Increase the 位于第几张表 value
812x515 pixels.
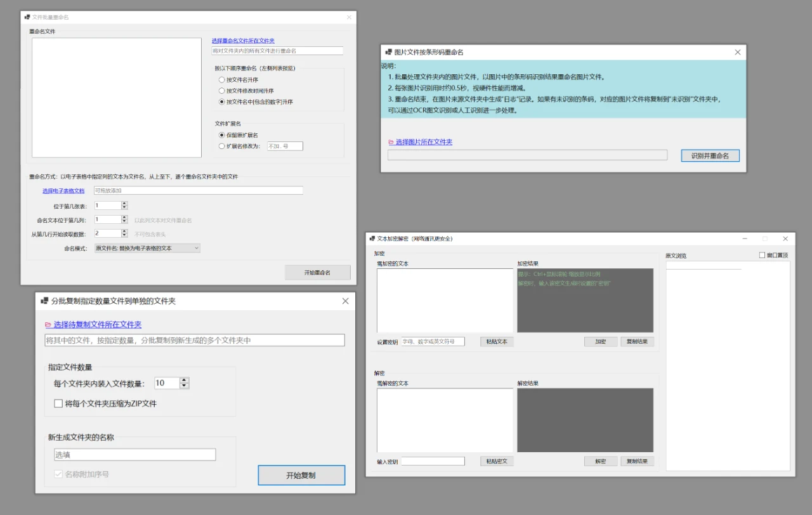click(124, 203)
